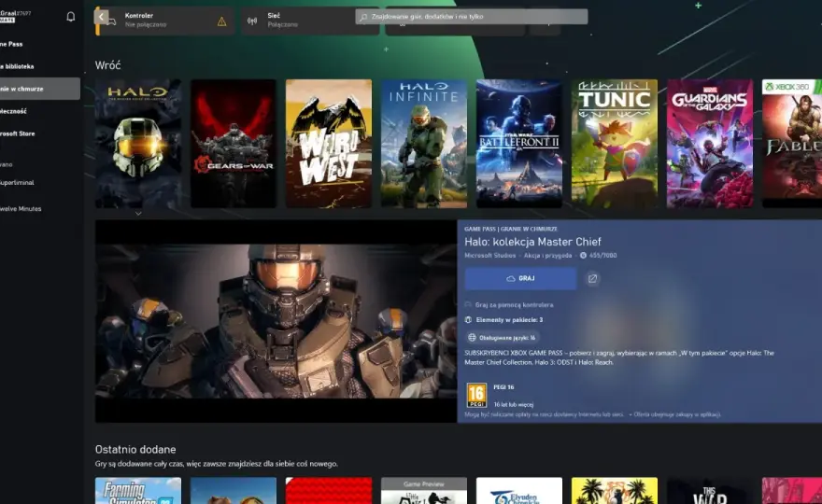Click the controller warning triangle icon
The width and height of the screenshot is (822, 504).
tap(221, 21)
